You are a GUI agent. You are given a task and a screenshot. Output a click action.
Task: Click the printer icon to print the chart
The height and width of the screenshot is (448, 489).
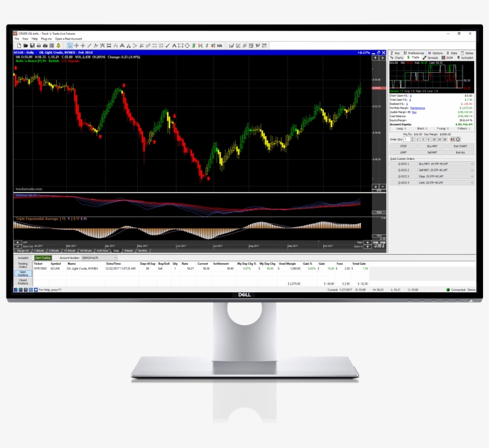pyautogui.click(x=38, y=44)
